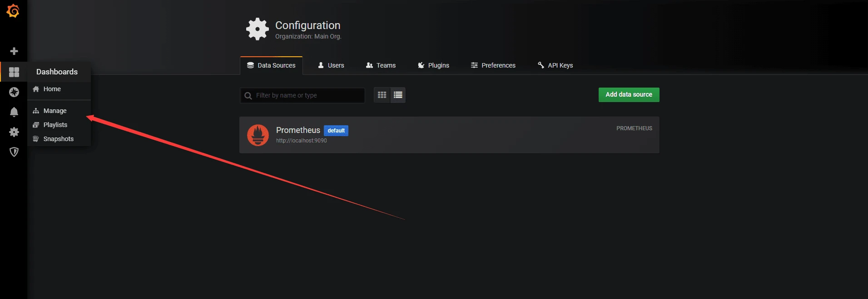Go to the Plugins tab
Viewport: 868px width, 299px height.
coord(433,65)
